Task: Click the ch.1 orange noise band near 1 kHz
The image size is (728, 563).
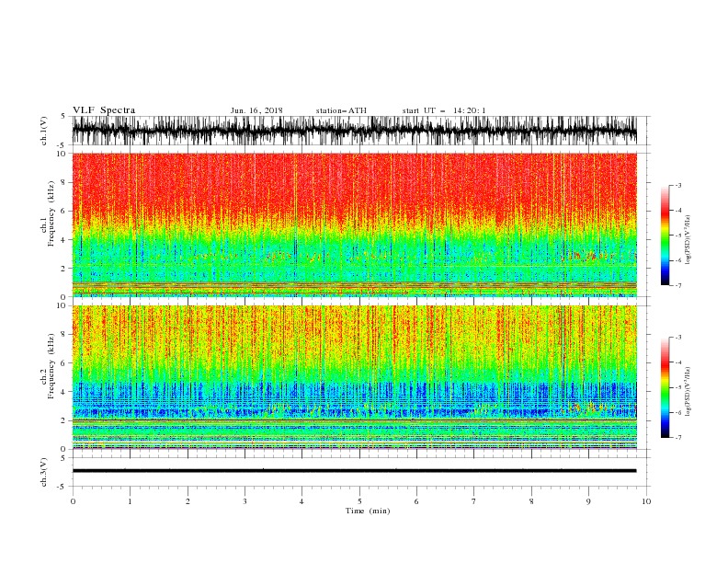Action: tap(354, 284)
